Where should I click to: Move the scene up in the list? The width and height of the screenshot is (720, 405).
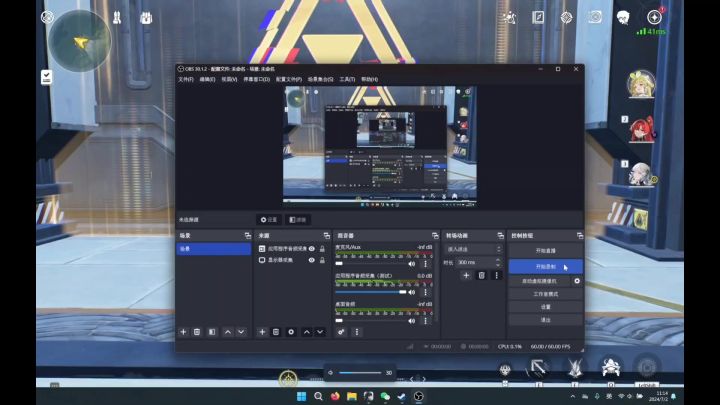click(x=228, y=332)
